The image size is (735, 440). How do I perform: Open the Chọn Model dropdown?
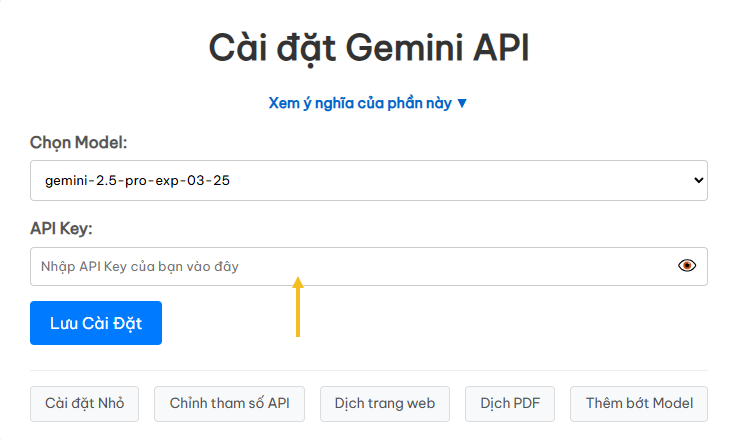pyautogui.click(x=368, y=181)
